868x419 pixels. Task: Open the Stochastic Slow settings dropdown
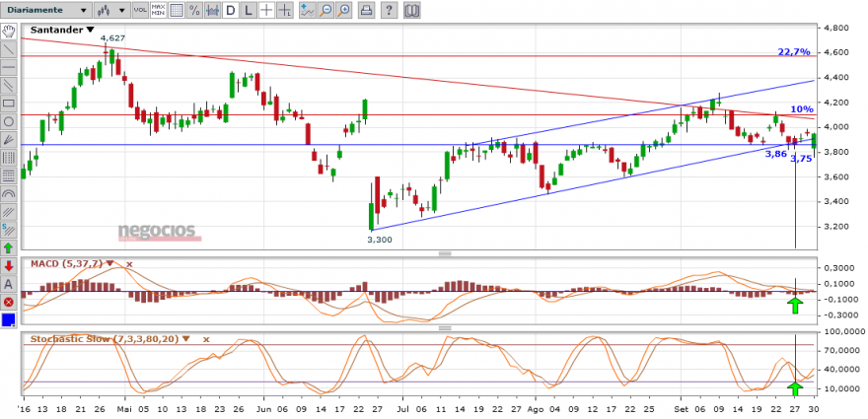click(x=185, y=338)
